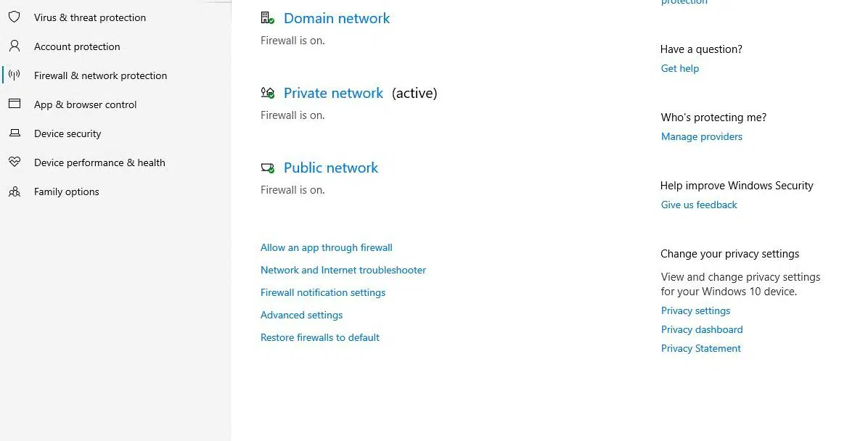Viewport: 868px width, 441px height.
Task: Click the heart icon for Device performance
Action: tap(15, 162)
